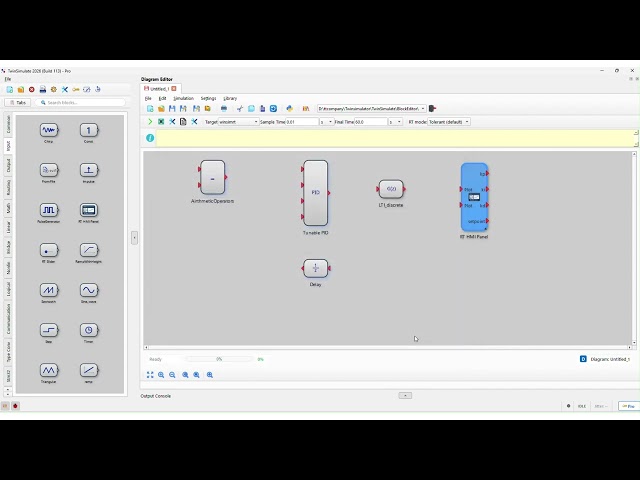The image size is (640, 480).
Task: Open the Edit menu
Action: [162, 98]
